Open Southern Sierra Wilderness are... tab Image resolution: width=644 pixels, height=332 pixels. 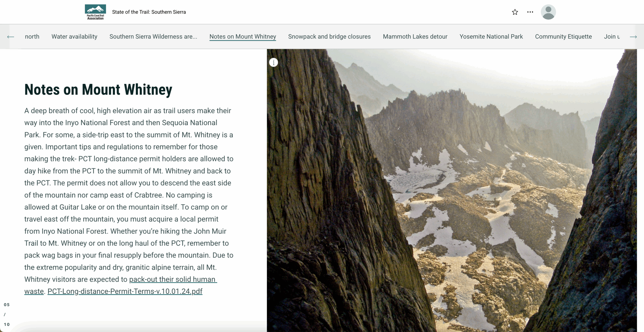(153, 36)
